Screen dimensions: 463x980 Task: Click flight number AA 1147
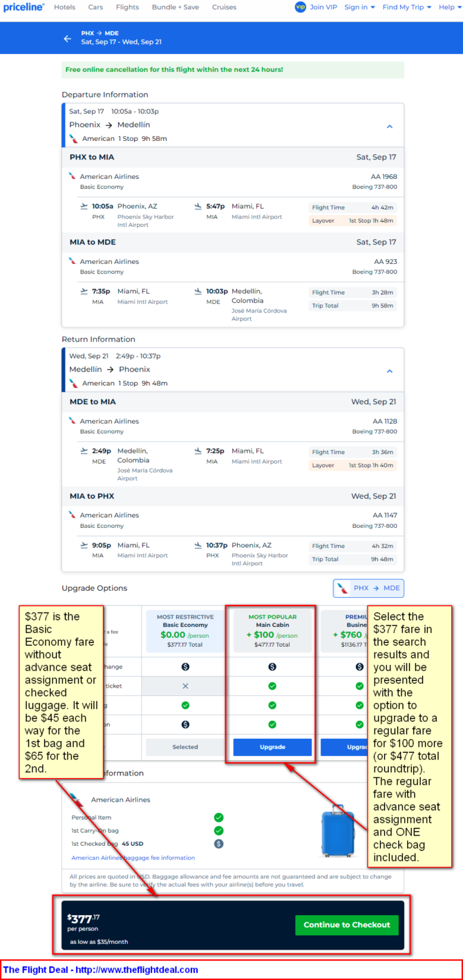coord(386,515)
